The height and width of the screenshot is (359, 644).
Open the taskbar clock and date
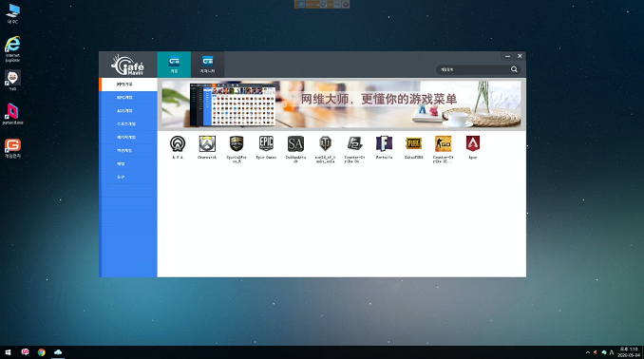(629, 352)
